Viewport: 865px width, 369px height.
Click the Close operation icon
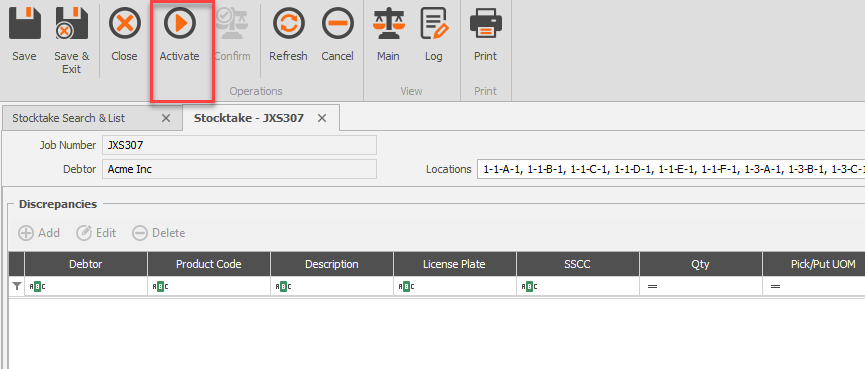coord(124,24)
